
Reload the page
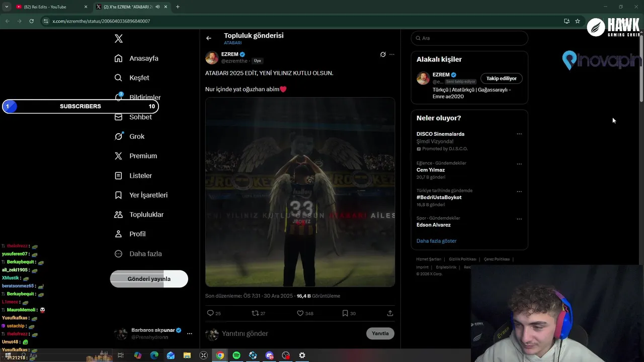pyautogui.click(x=31, y=21)
